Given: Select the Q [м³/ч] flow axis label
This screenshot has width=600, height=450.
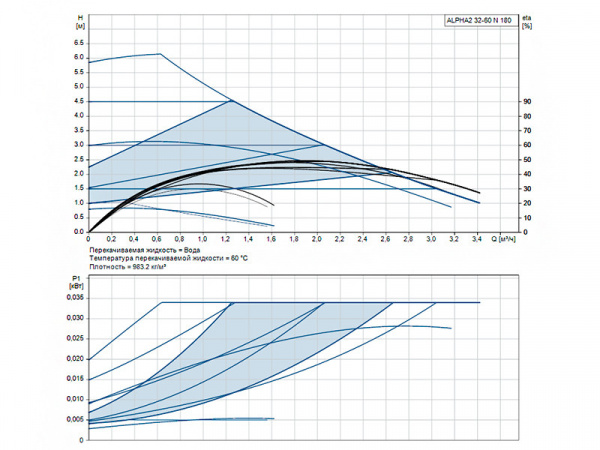Looking at the screenshot, I should tap(506, 240).
